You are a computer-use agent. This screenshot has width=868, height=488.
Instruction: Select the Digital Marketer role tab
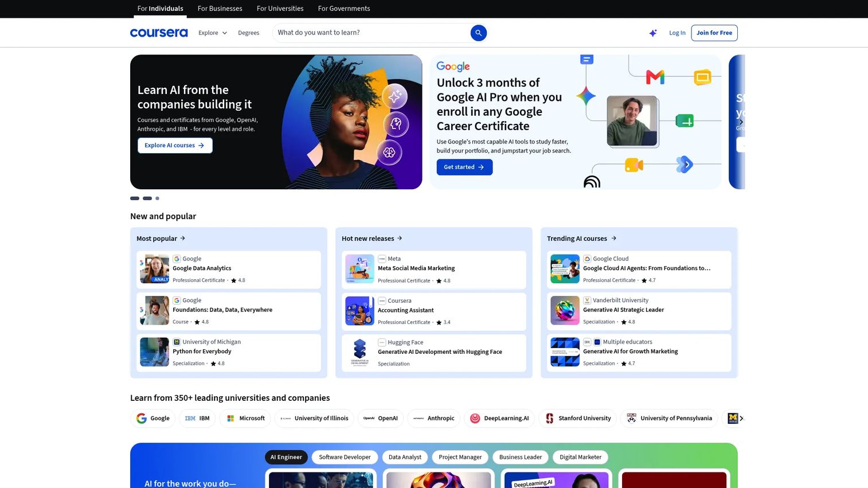(580, 457)
